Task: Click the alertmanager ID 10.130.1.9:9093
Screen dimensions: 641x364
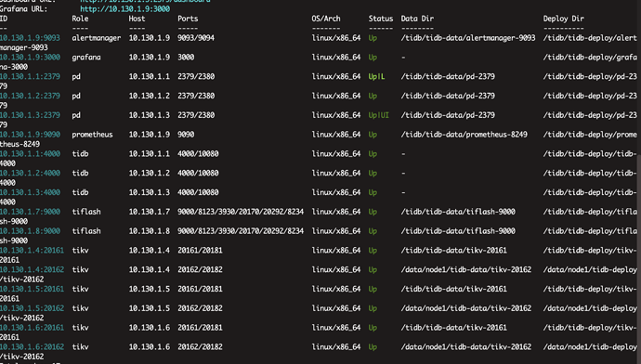Action: (x=30, y=38)
